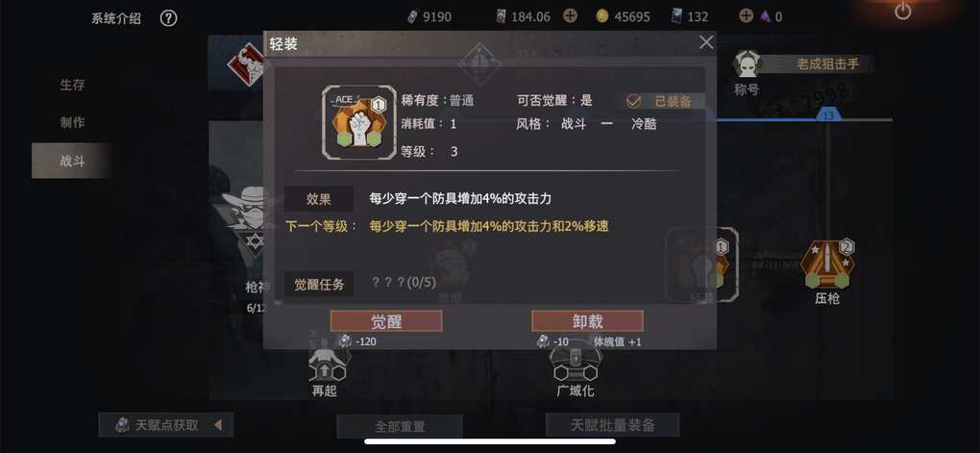Tap the 轻装 talent icon in dialog
The height and width of the screenshot is (453, 980).
[x=358, y=123]
